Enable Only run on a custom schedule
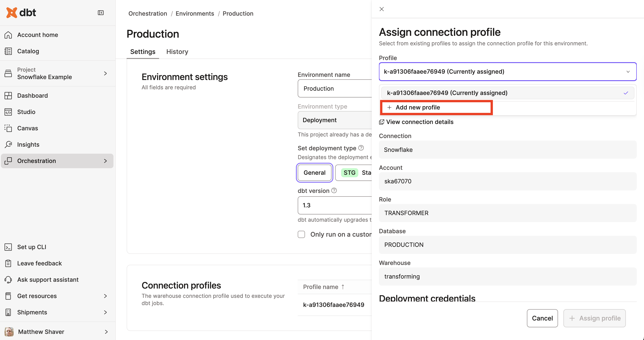The width and height of the screenshot is (644, 340). coord(301,234)
